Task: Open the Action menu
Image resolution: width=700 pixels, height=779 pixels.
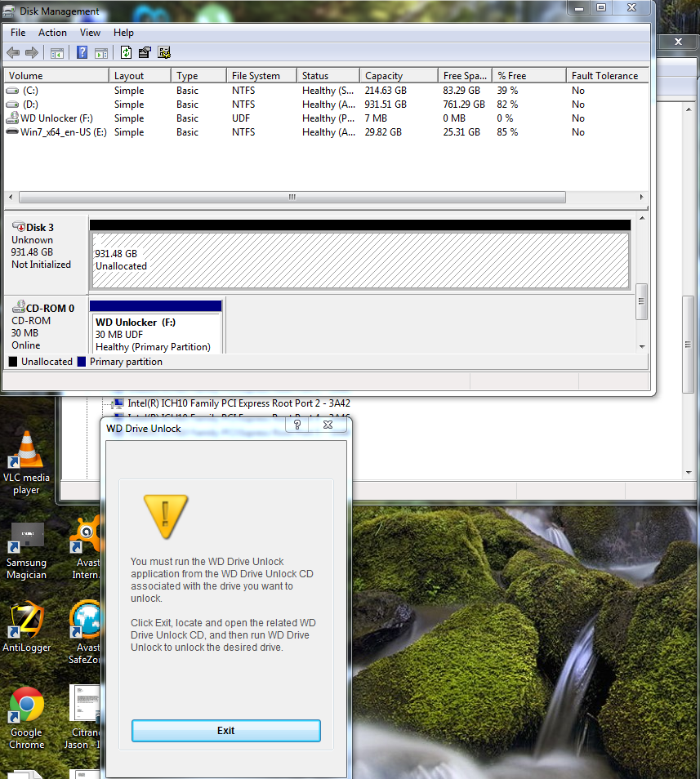Action: pyautogui.click(x=52, y=33)
